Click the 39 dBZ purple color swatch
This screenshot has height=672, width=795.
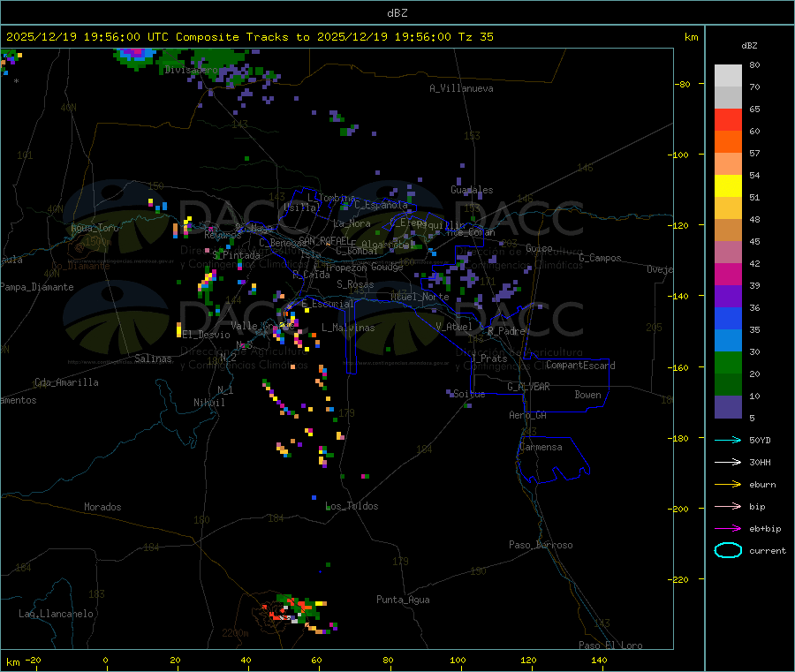pyautogui.click(x=728, y=297)
